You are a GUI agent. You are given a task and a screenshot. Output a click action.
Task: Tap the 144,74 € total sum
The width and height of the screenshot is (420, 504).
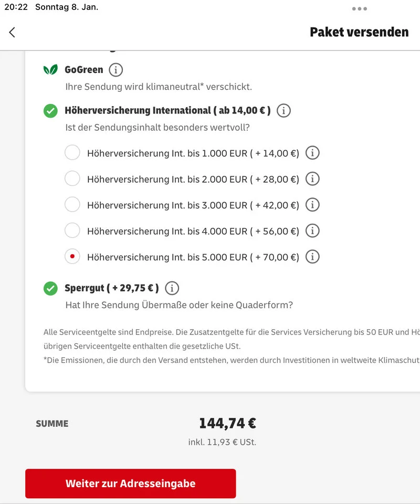pos(227,423)
